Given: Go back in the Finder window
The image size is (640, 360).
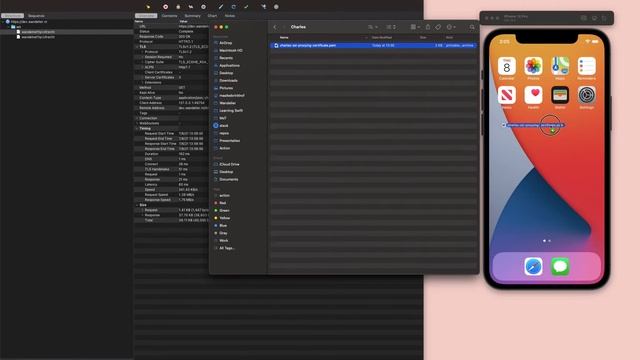Looking at the screenshot, I should pyautogui.click(x=275, y=27).
